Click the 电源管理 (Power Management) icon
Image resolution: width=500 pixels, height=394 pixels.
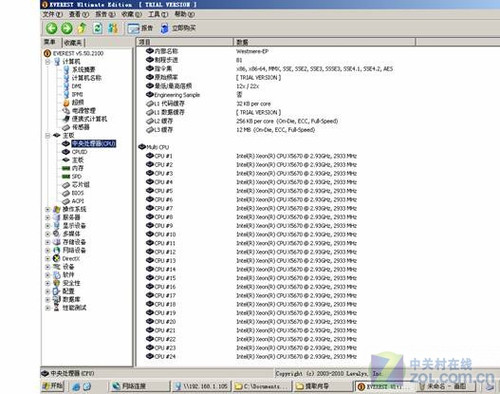(x=66, y=110)
